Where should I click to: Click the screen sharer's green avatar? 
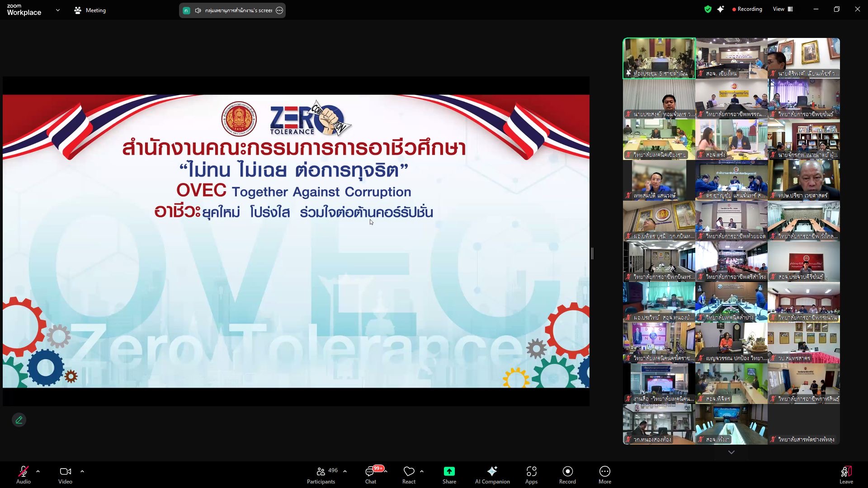[x=186, y=10]
